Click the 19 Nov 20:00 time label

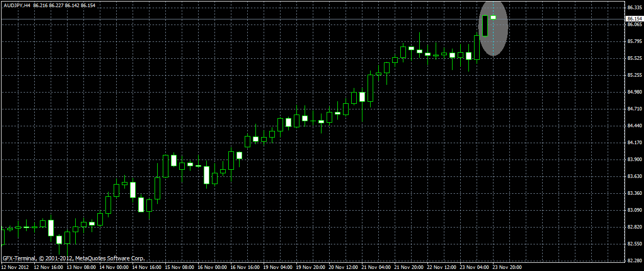pos(310,267)
